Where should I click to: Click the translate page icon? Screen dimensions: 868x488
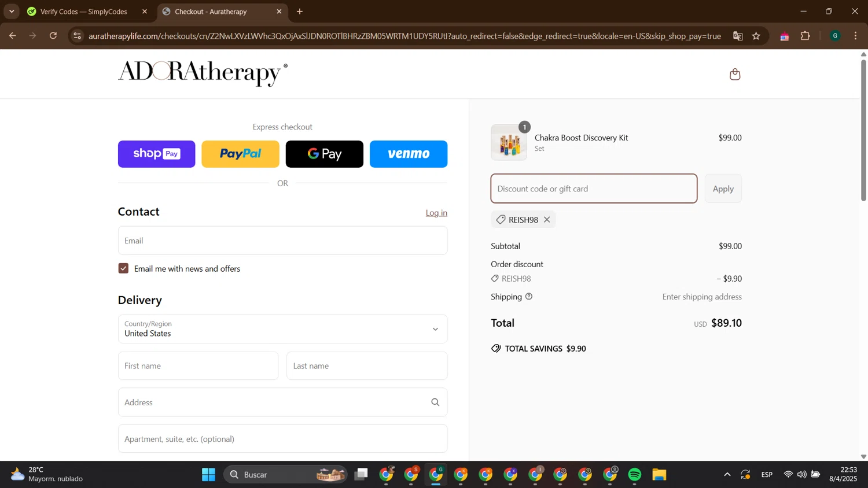738,36
